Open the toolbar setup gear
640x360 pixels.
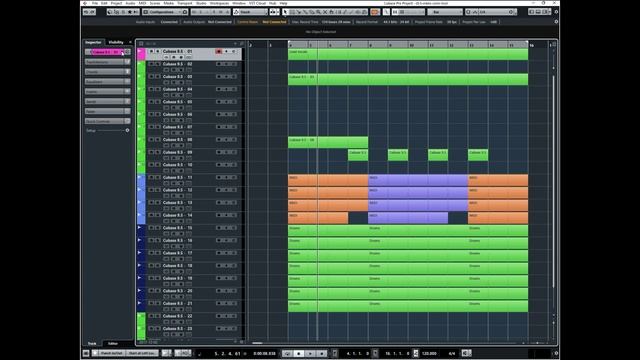coord(556,12)
